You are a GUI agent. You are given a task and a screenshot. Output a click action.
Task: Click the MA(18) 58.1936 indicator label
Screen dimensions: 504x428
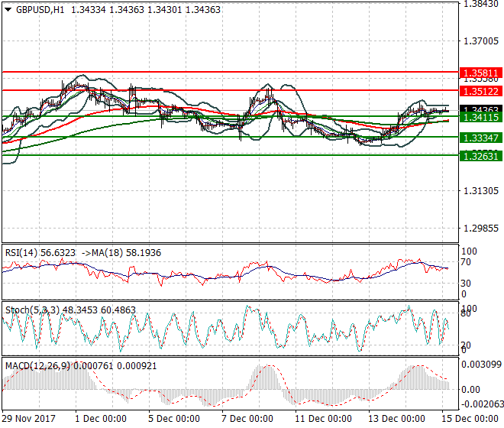click(126, 253)
